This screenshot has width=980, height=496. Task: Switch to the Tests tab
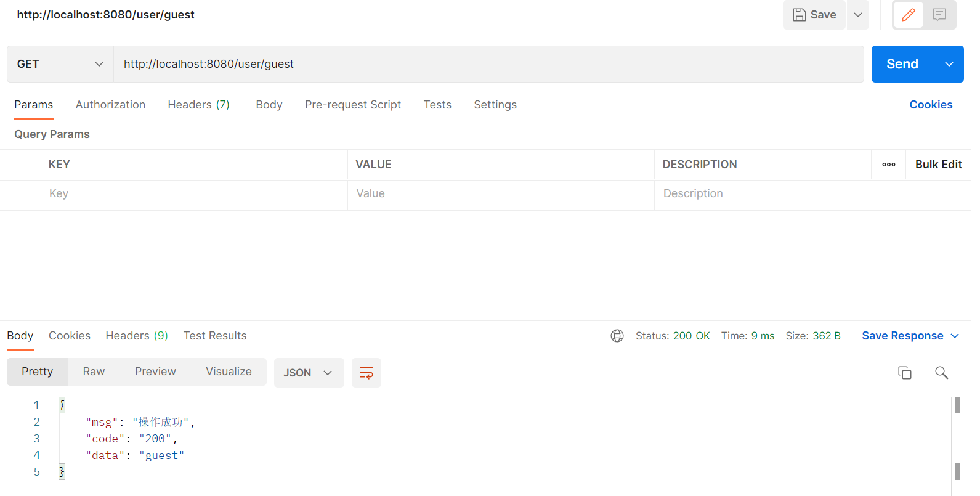click(x=437, y=105)
